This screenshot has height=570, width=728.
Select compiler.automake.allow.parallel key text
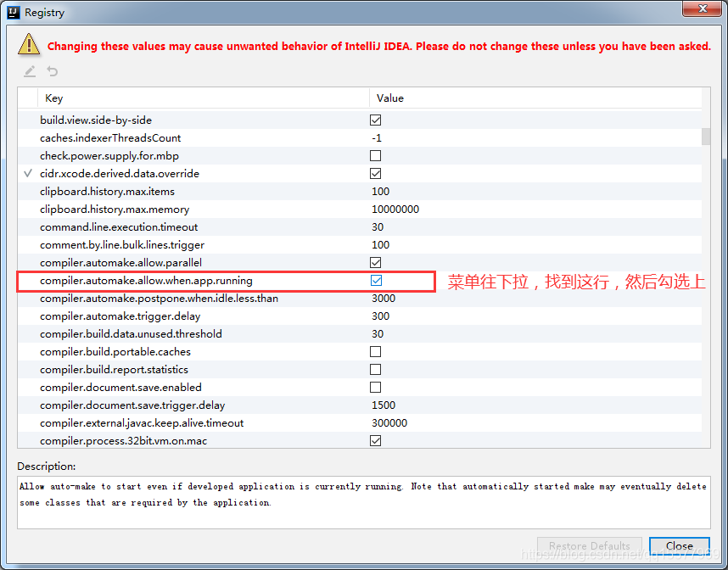tap(120, 263)
